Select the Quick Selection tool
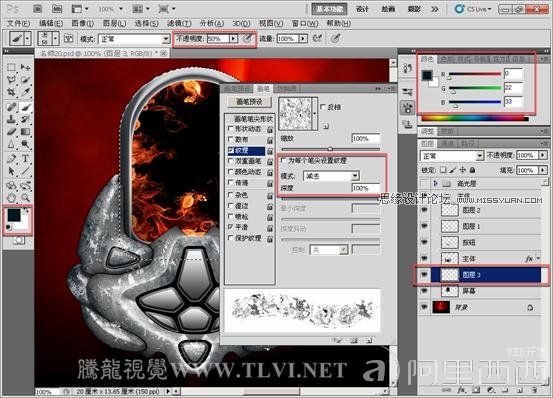This screenshot has height=398, width=553. tap(25, 80)
